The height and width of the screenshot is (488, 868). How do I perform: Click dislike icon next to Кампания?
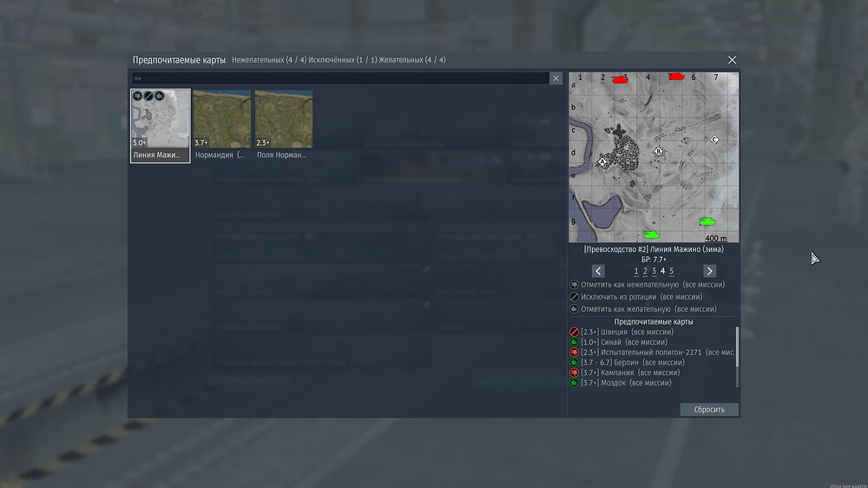click(574, 373)
